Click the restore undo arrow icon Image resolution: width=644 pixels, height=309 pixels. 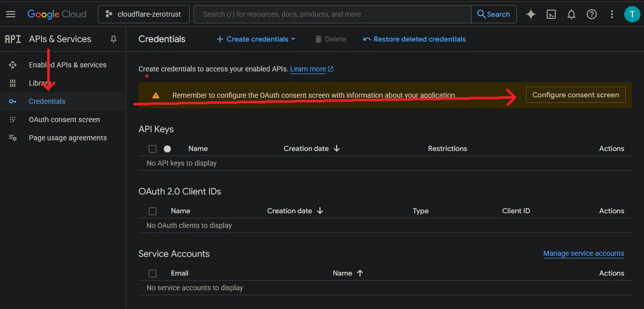367,39
